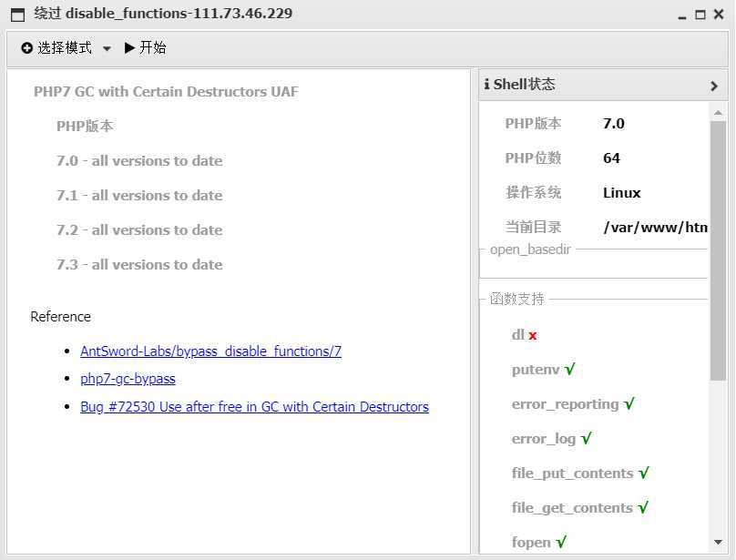Select '7.2 - all versions to date' text
This screenshot has width=736, height=560.
click(x=139, y=230)
